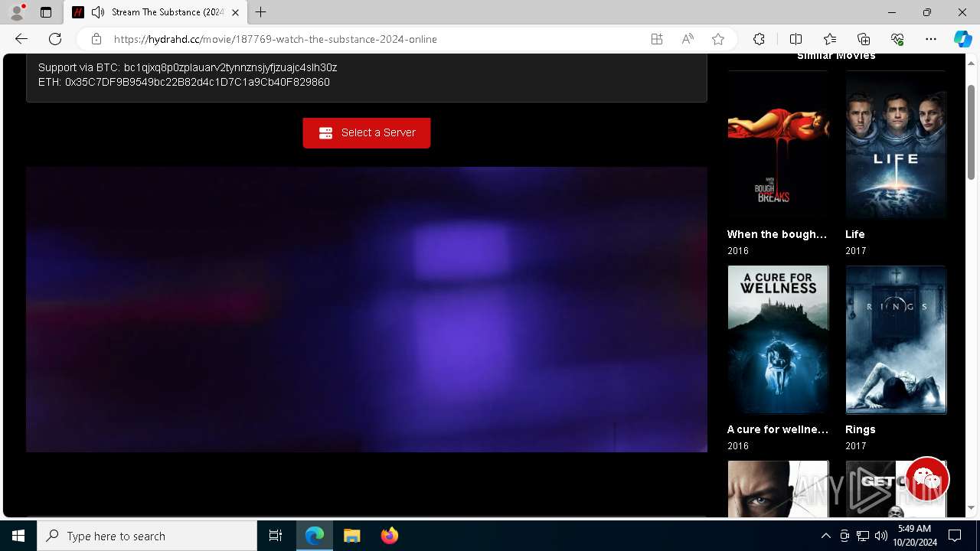Open the Life movie poster
Image resolution: width=980 pixels, height=551 pixels.
pos(896,145)
